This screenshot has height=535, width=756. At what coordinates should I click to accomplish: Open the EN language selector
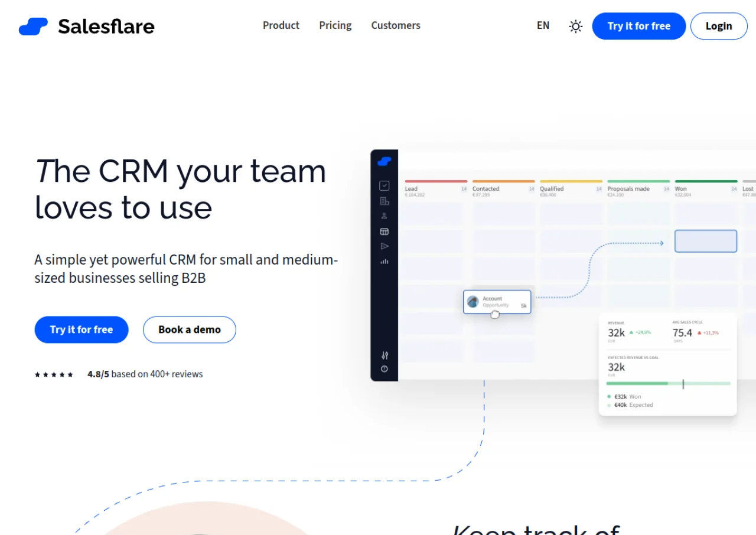(543, 25)
